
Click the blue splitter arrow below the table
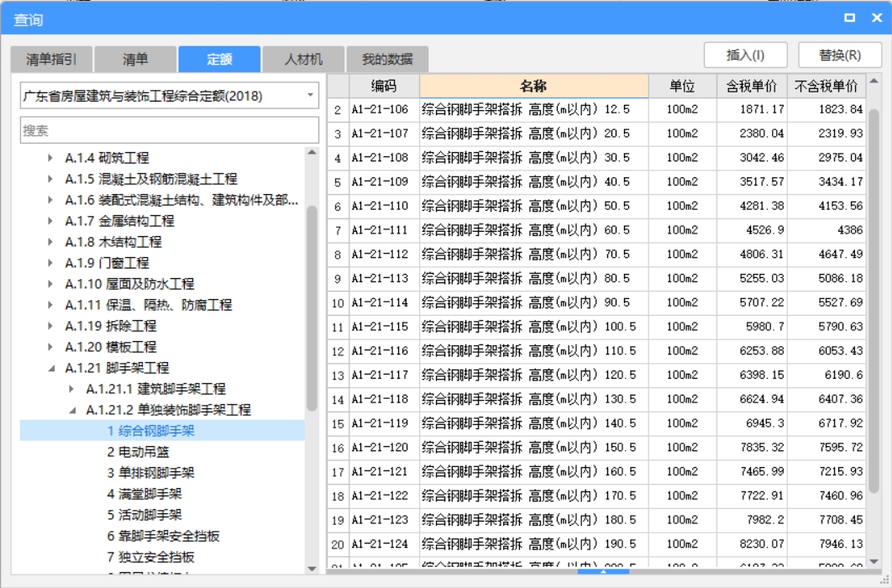pos(603,571)
